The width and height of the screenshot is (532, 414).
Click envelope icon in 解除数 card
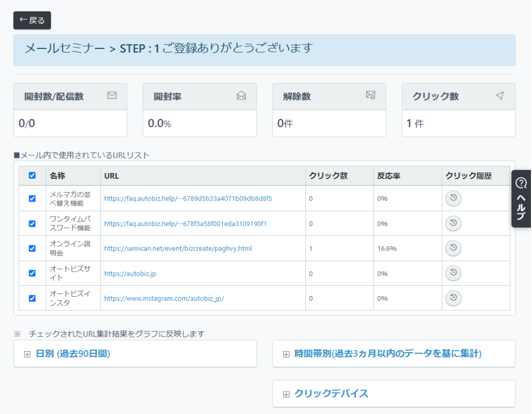pyautogui.click(x=371, y=96)
